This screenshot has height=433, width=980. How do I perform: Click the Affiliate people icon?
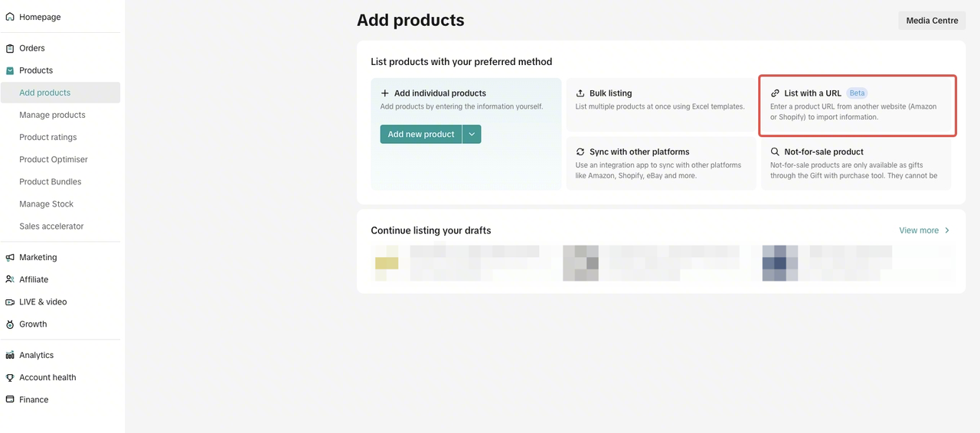[10, 280]
